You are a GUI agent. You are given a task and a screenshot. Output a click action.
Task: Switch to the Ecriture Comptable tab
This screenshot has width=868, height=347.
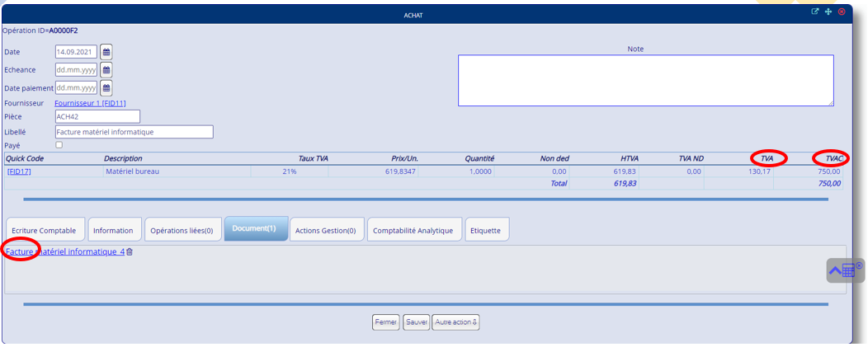coord(44,231)
